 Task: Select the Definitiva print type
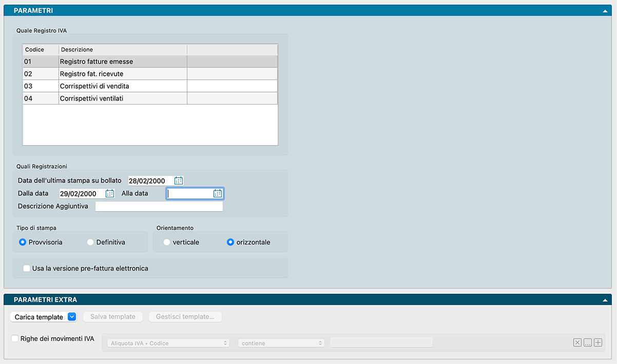[x=90, y=242]
